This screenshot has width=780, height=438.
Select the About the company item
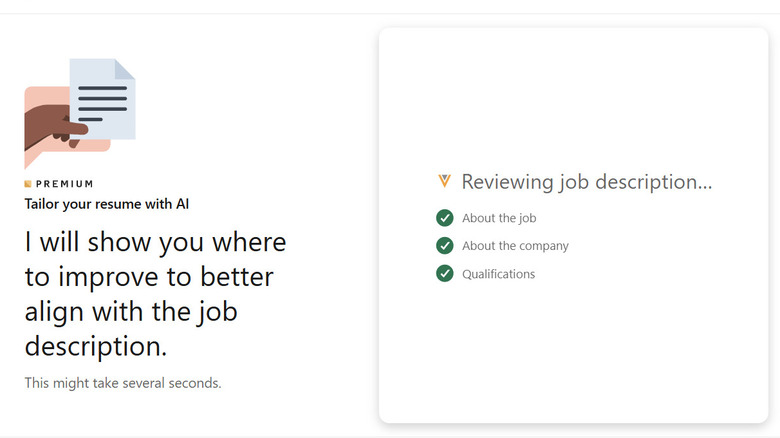point(515,246)
